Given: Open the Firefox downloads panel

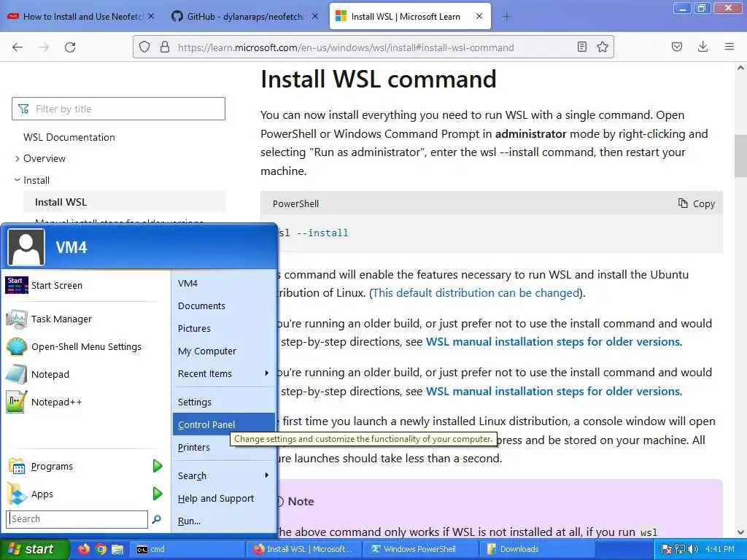Looking at the screenshot, I should [x=703, y=47].
